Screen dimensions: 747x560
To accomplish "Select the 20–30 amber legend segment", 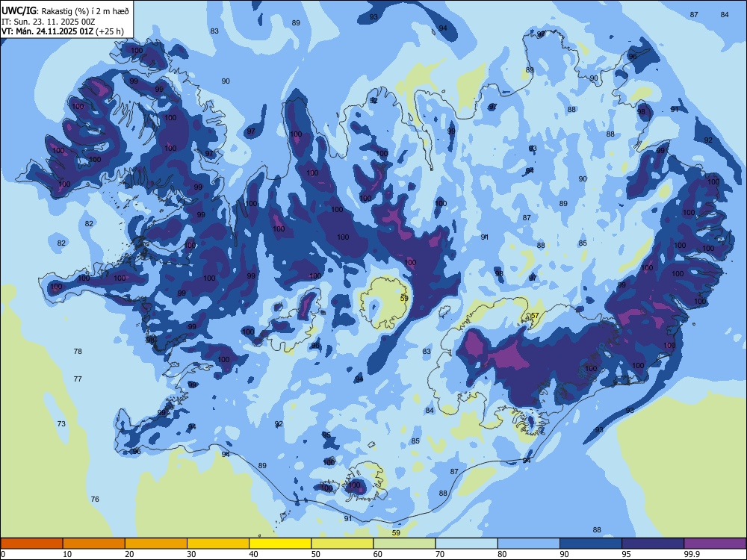I will 156,544.
